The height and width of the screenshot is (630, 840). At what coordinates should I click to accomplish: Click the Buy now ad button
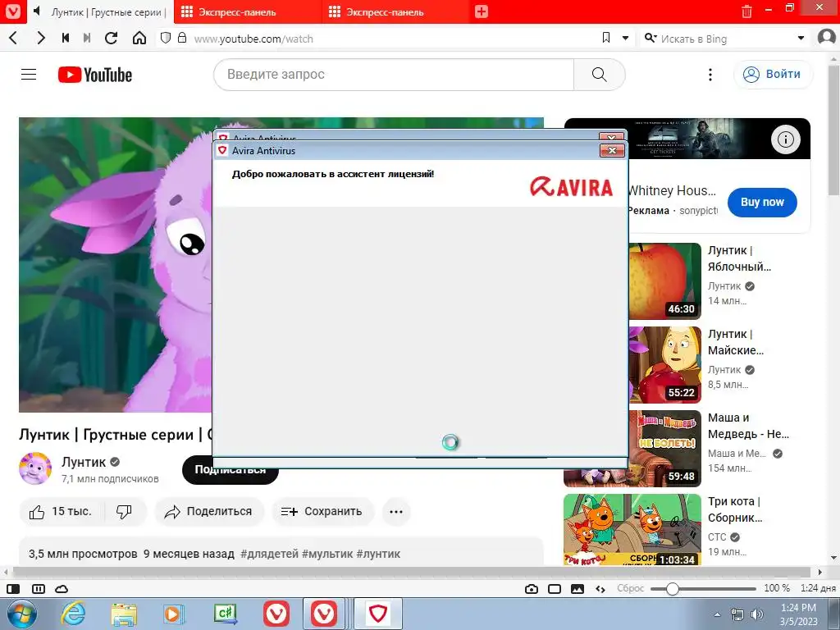(x=762, y=202)
